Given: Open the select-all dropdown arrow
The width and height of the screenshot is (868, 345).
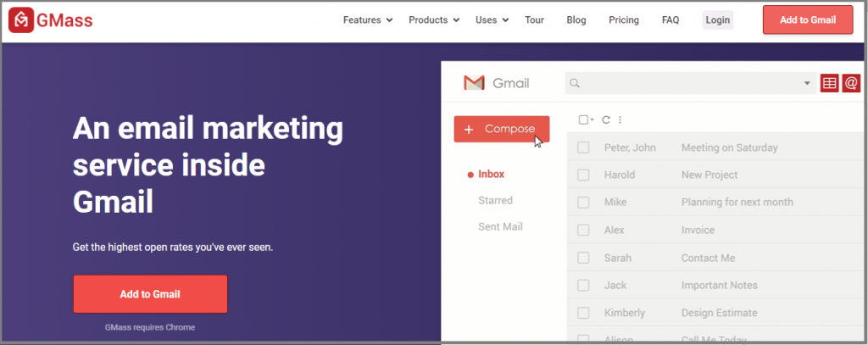Looking at the screenshot, I should click(x=592, y=120).
